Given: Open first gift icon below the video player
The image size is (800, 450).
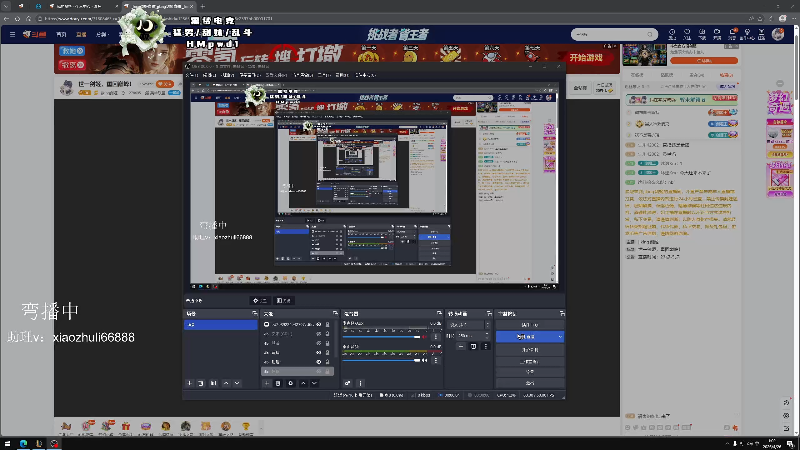Looking at the screenshot, I should [x=66, y=427].
